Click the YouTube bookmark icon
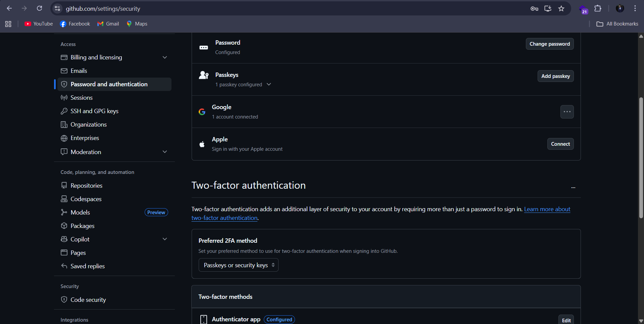 (28, 24)
